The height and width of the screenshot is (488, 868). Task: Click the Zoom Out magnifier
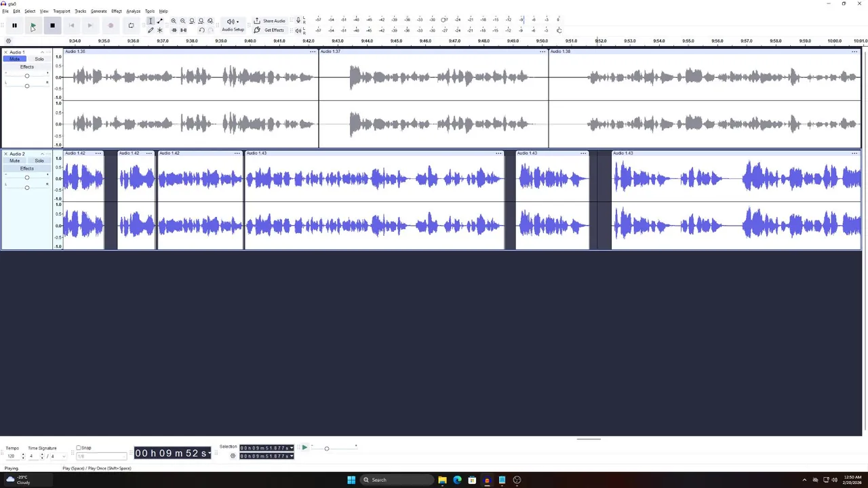182,21
